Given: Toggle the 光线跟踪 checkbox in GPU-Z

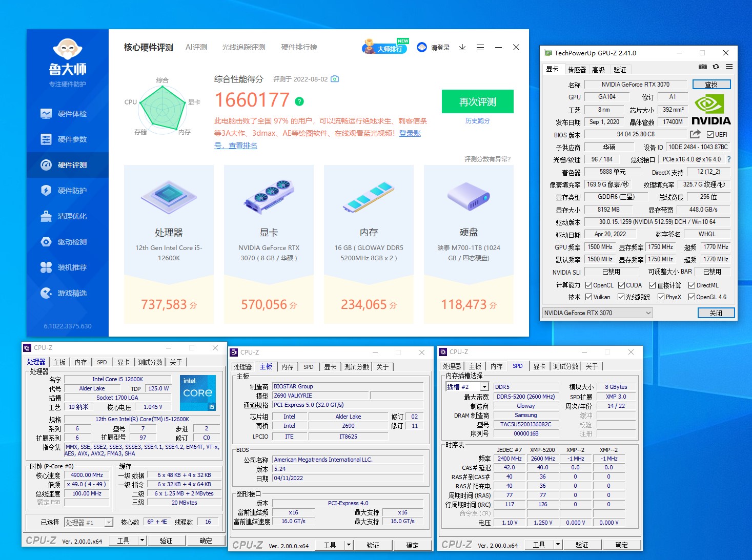Looking at the screenshot, I should 621,297.
